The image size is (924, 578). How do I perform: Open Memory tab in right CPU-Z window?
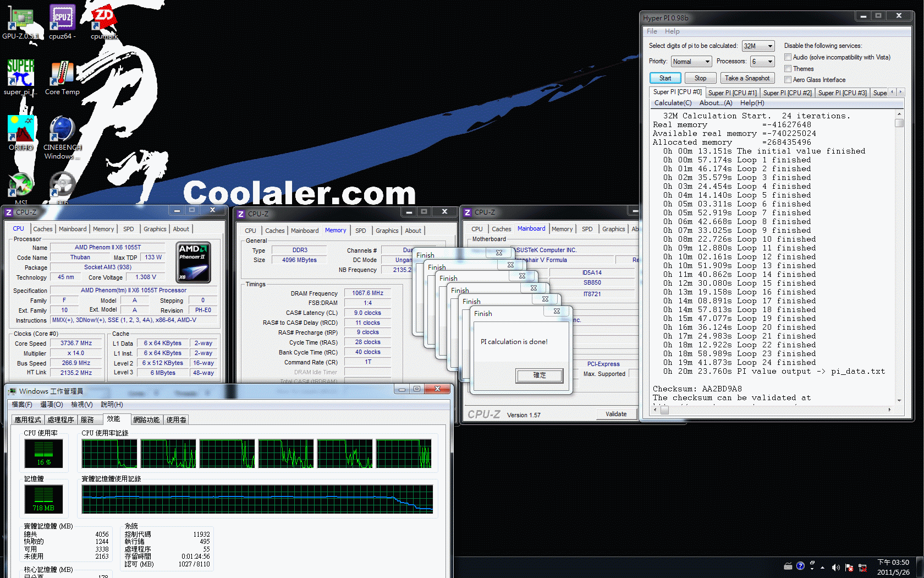(x=562, y=229)
